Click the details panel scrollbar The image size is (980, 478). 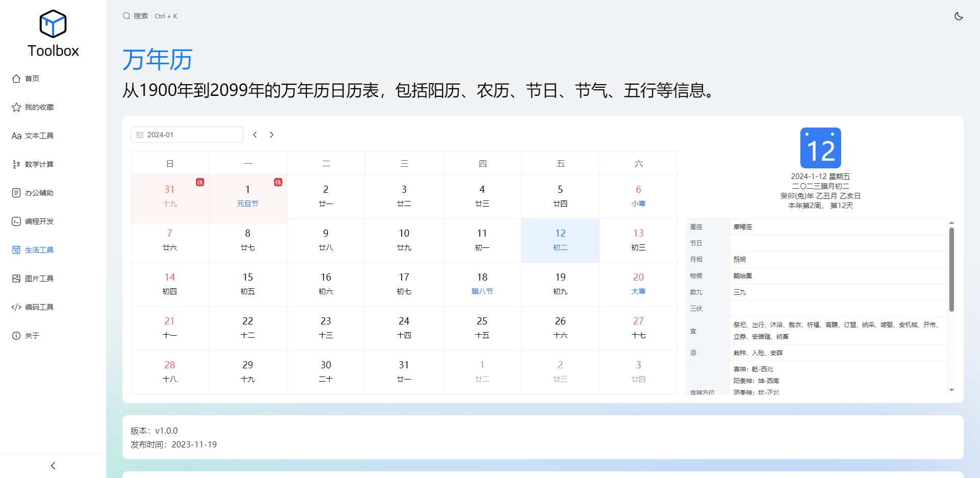pyautogui.click(x=951, y=269)
